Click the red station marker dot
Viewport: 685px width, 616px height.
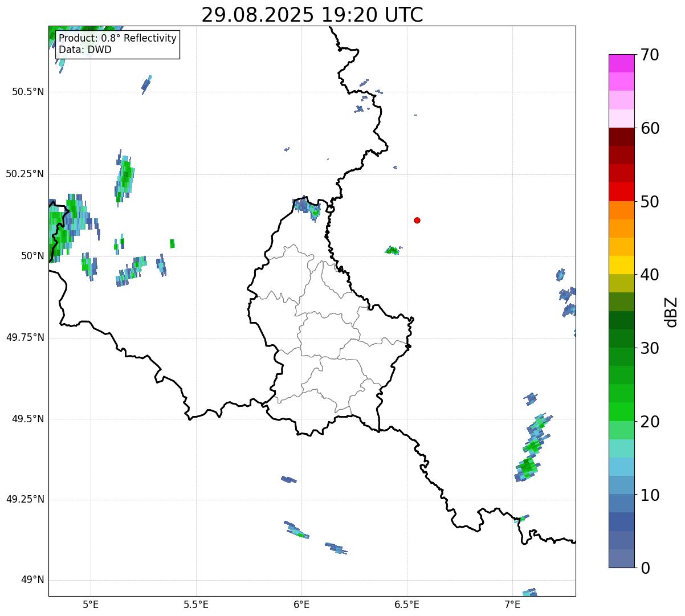(417, 220)
